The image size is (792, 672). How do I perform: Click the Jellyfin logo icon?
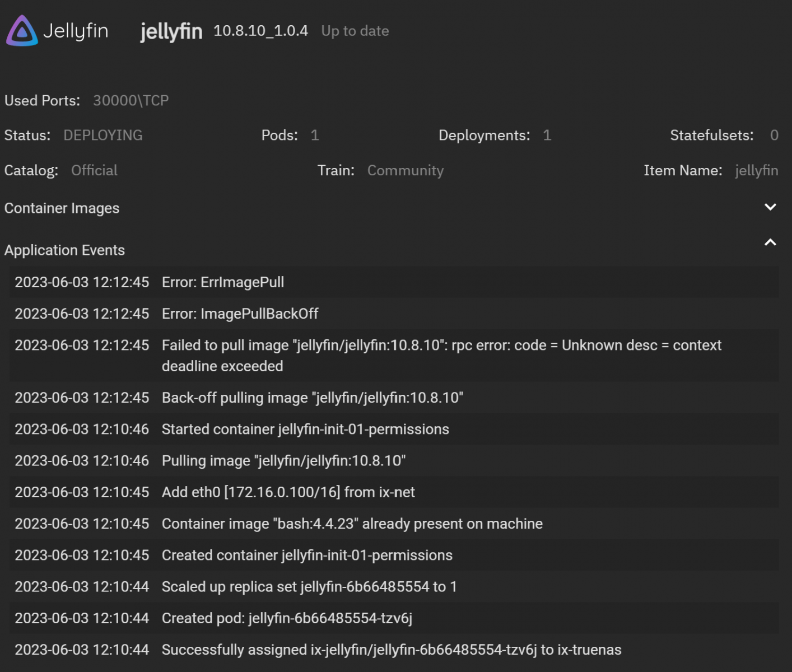22,30
